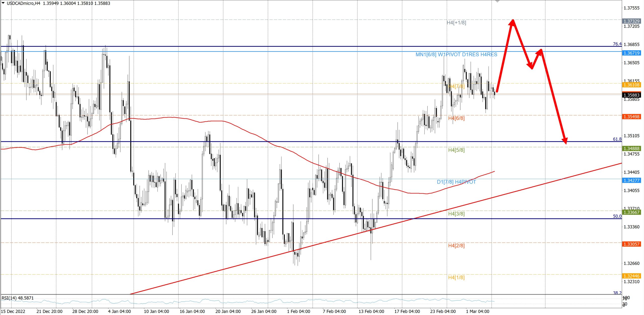644x315 pixels.
Task: Select the MN1[6/8] W1PIVOT D1RES H4RES label
Action: click(456, 55)
